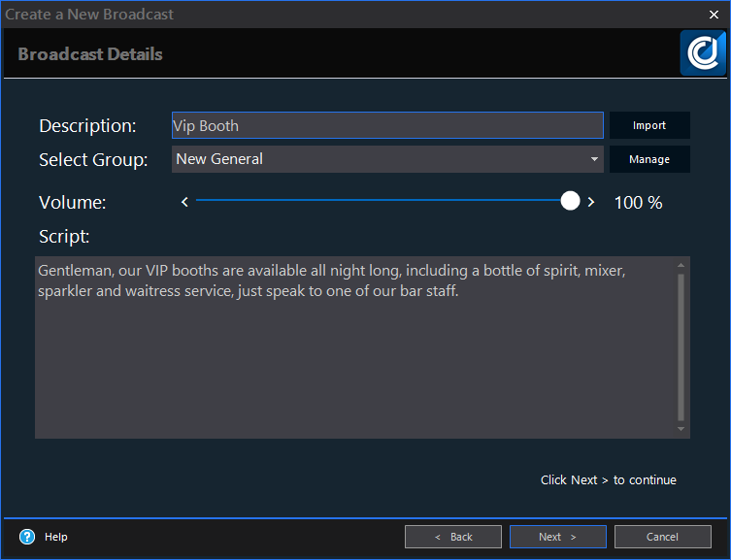Click the Manage groups button

point(649,159)
